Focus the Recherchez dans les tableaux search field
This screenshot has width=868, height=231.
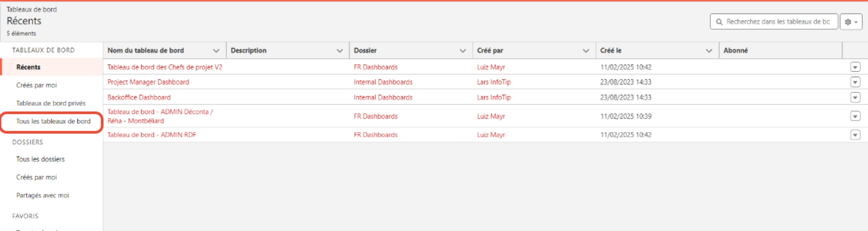pos(774,22)
